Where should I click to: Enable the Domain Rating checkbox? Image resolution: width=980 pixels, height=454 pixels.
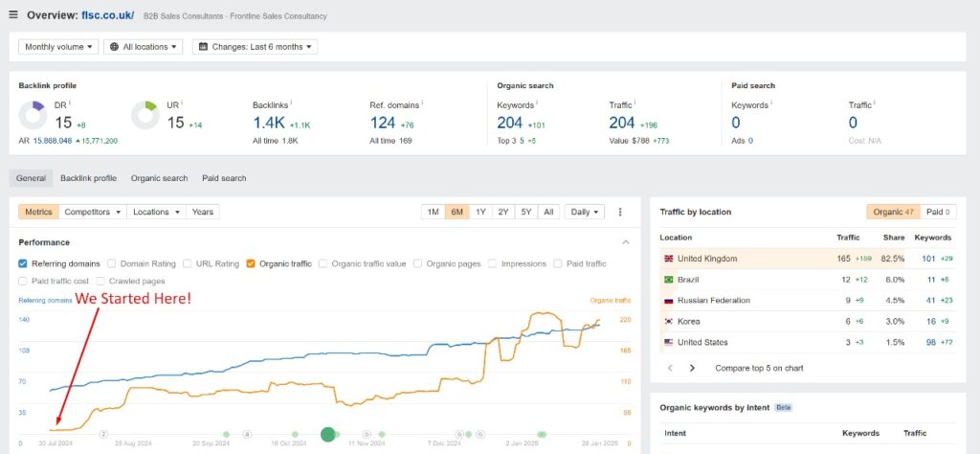tap(112, 263)
